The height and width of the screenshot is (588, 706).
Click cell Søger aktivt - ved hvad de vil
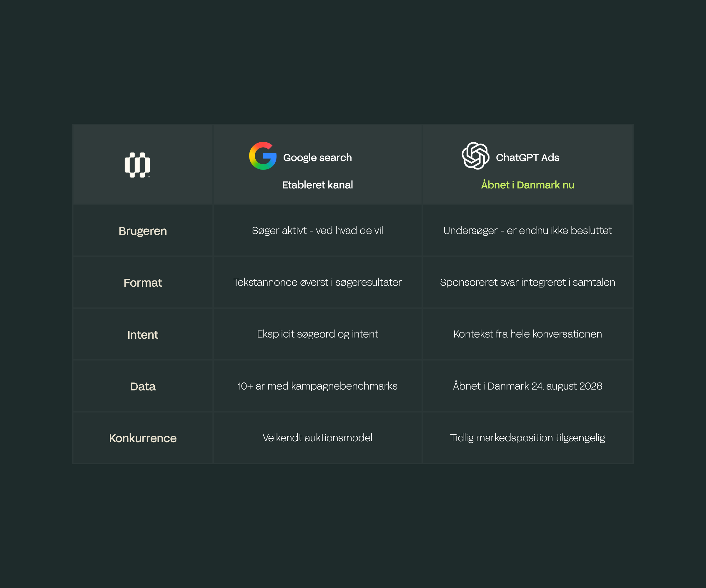(317, 230)
